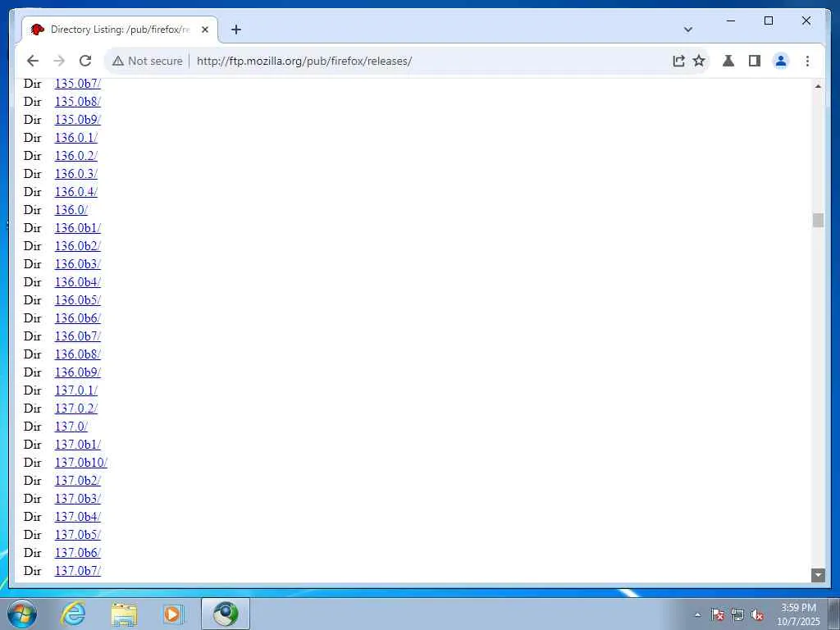The width and height of the screenshot is (840, 630).
Task: Open a new browser tab
Action: click(236, 30)
